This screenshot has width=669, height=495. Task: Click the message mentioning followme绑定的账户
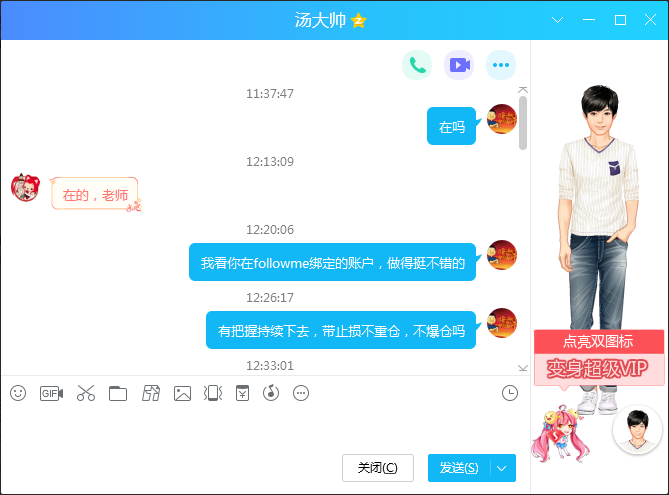point(332,262)
